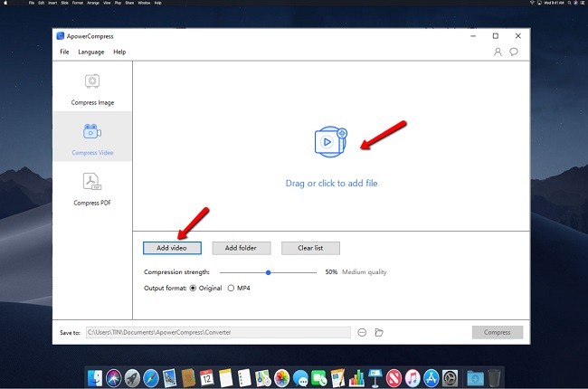Click the ApowerCompress logo in the title bar
Viewport: 588px width, 389px height.
click(x=60, y=36)
